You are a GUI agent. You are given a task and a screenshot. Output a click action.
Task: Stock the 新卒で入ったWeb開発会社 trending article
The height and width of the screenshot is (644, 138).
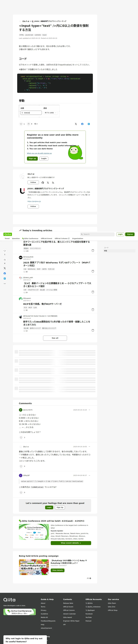[x=93, y=330]
